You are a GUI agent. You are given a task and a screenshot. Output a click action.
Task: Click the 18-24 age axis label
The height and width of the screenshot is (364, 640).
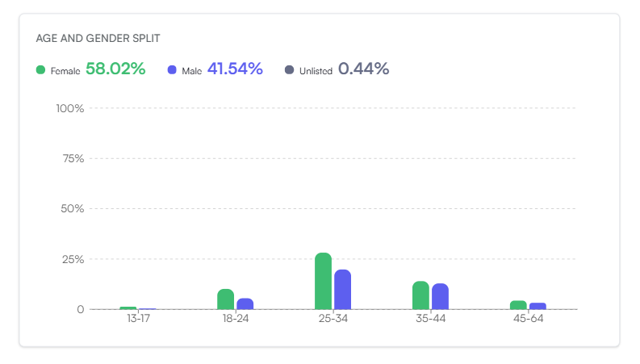tap(236, 319)
